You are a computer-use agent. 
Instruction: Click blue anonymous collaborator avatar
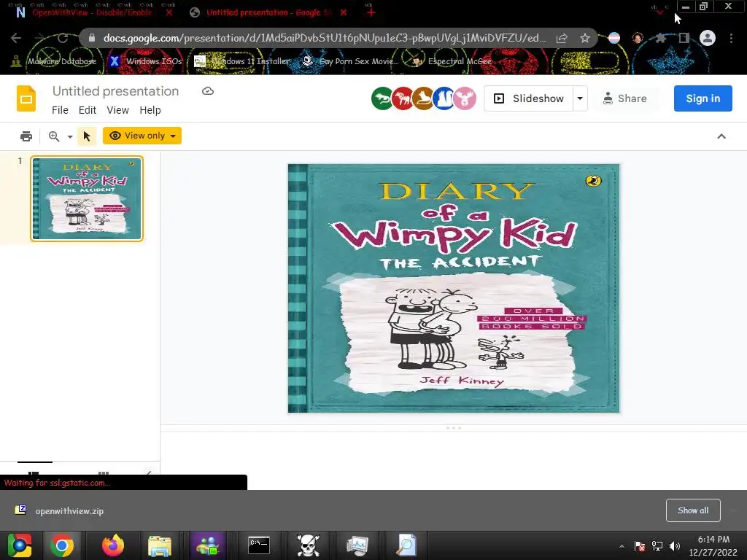(x=444, y=98)
